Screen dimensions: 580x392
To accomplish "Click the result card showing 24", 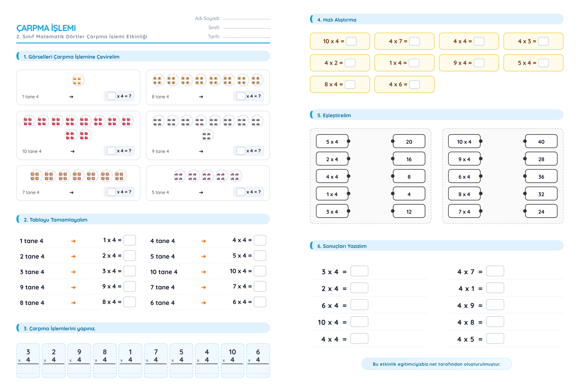I will point(541,211).
